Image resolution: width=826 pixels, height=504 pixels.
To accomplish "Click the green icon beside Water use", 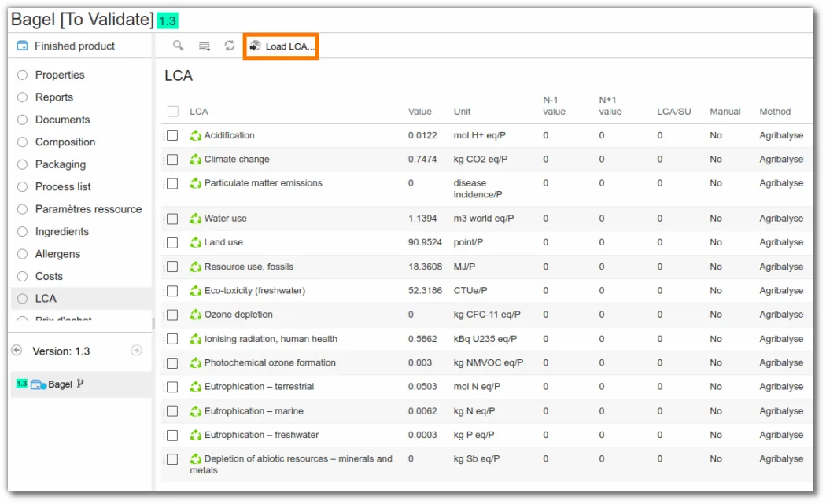I will click(195, 218).
